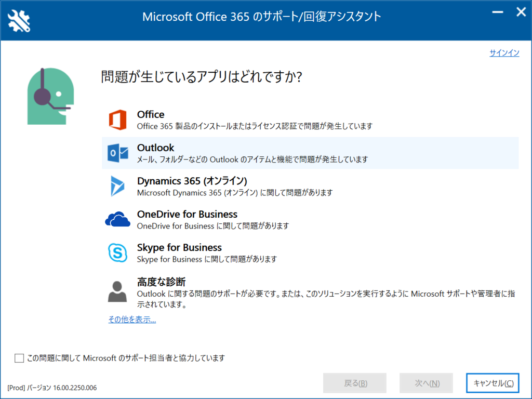Expand more apps via その他を表示 link
This screenshot has height=399, width=532.
pyautogui.click(x=132, y=320)
